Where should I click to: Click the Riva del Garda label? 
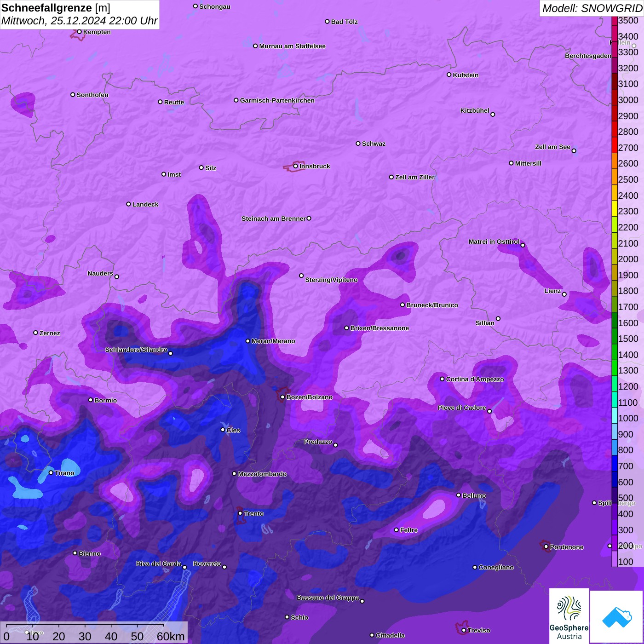(158, 563)
